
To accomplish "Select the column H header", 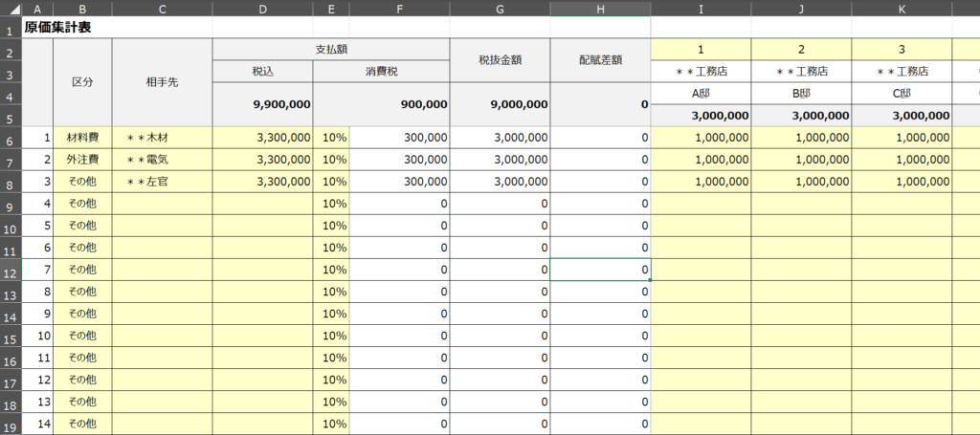I will coord(600,8).
